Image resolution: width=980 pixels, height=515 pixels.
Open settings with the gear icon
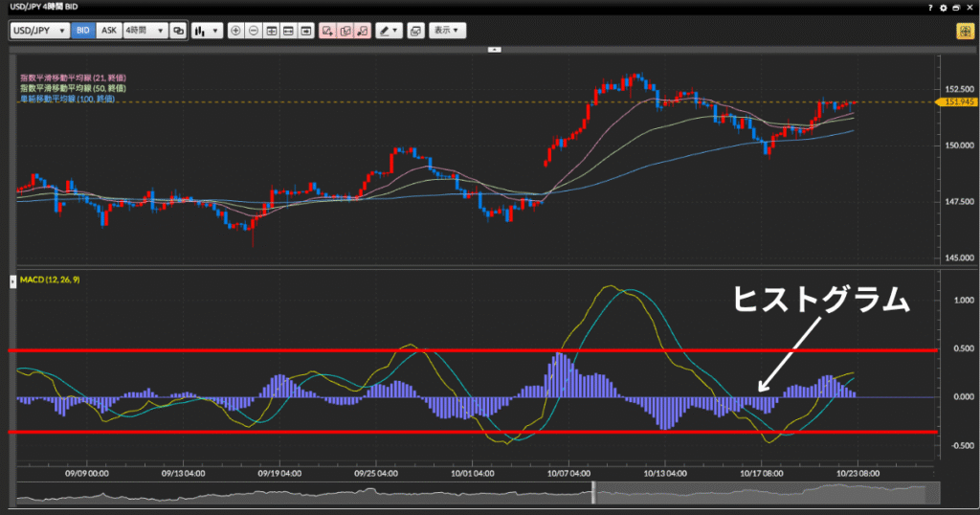coord(944,7)
